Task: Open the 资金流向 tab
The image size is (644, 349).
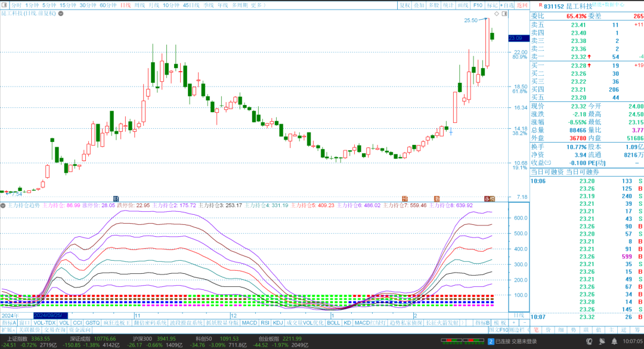Action: [80, 330]
